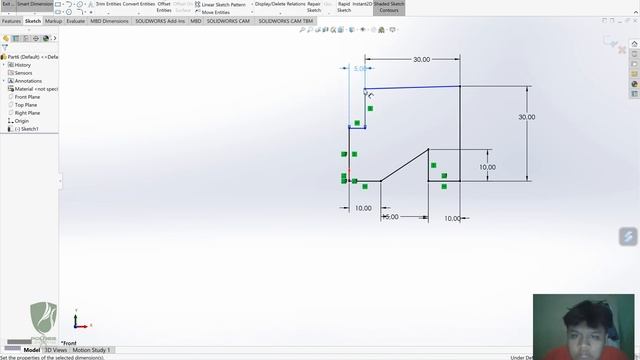This screenshot has height=360, width=640.
Task: Click the 5.00 dimension value
Action: 360,69
